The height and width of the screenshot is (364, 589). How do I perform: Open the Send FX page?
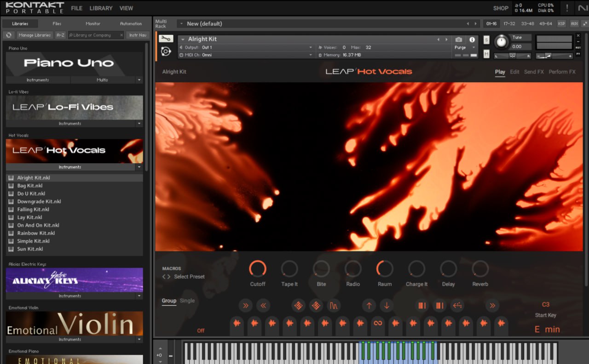(534, 72)
